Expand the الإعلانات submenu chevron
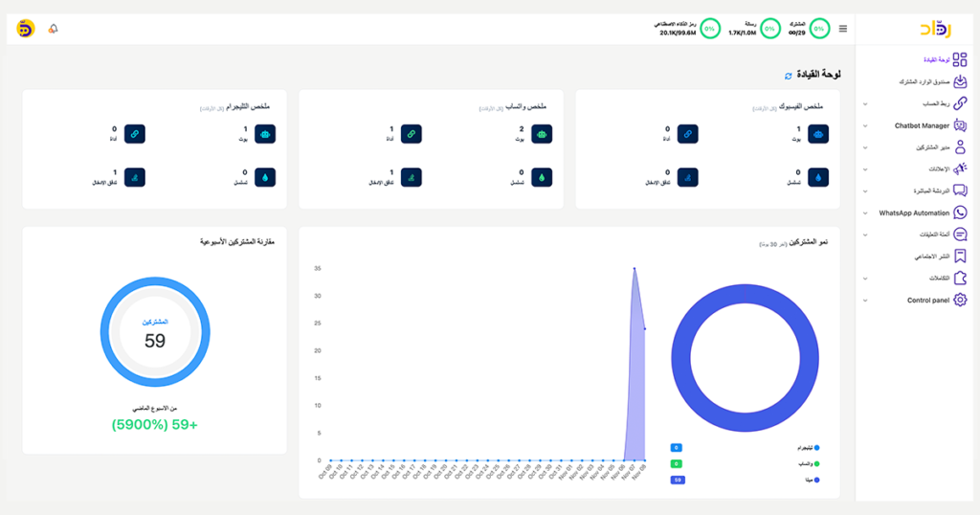The height and width of the screenshot is (515, 980). click(865, 169)
